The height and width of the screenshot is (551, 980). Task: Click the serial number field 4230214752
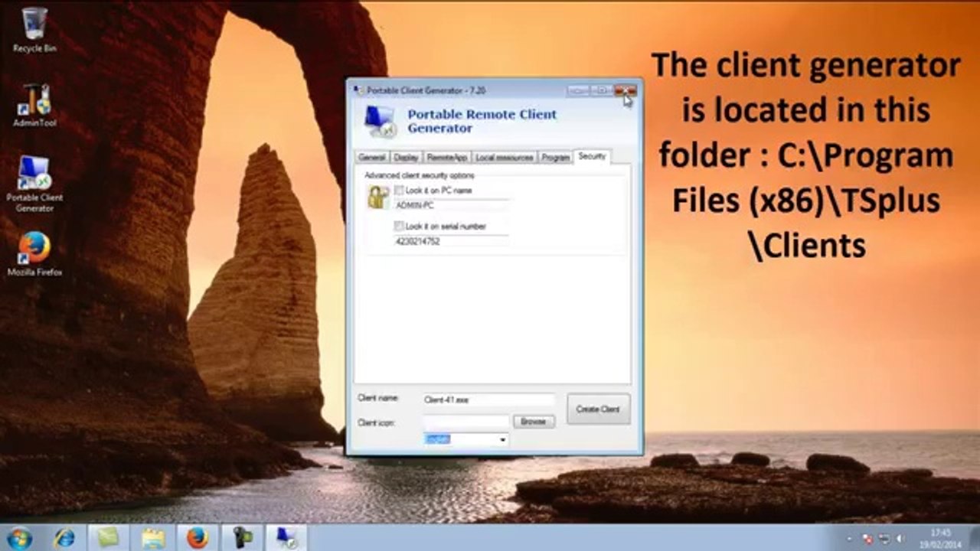(x=451, y=241)
